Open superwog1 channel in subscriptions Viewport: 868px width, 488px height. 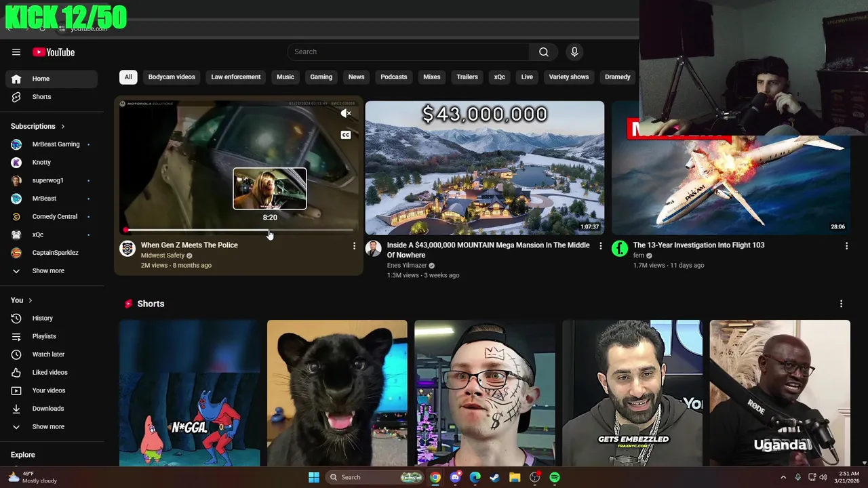click(x=52, y=180)
